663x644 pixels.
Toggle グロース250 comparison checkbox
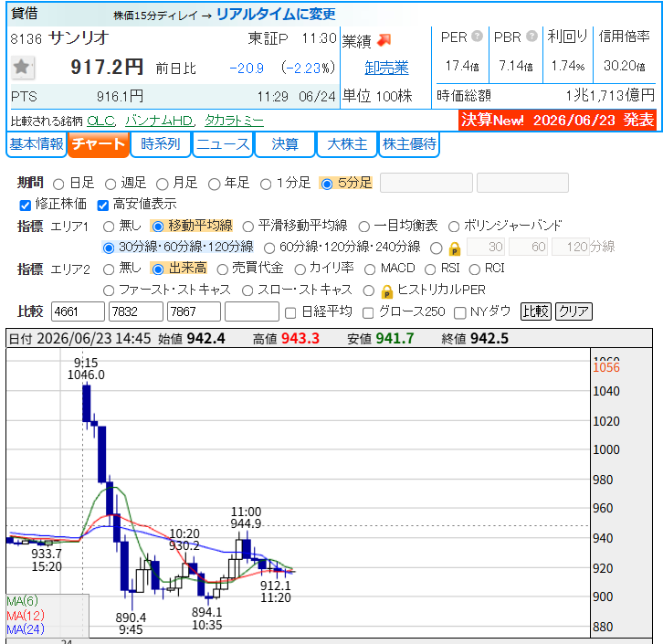(x=368, y=313)
